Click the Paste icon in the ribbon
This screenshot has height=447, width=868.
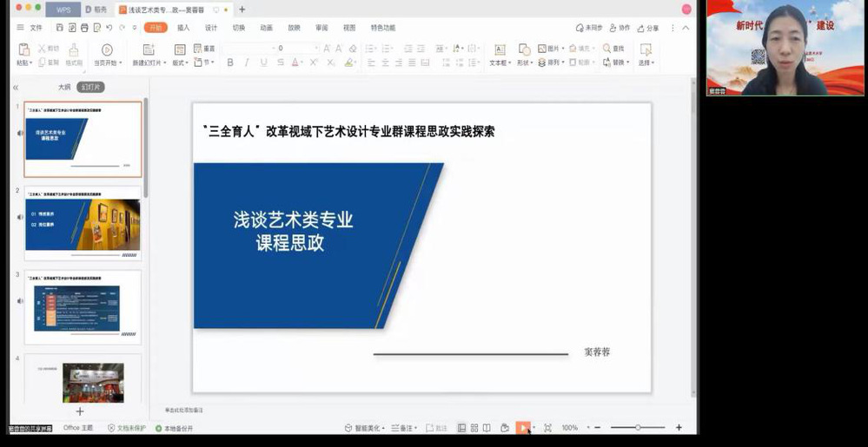[x=23, y=50]
